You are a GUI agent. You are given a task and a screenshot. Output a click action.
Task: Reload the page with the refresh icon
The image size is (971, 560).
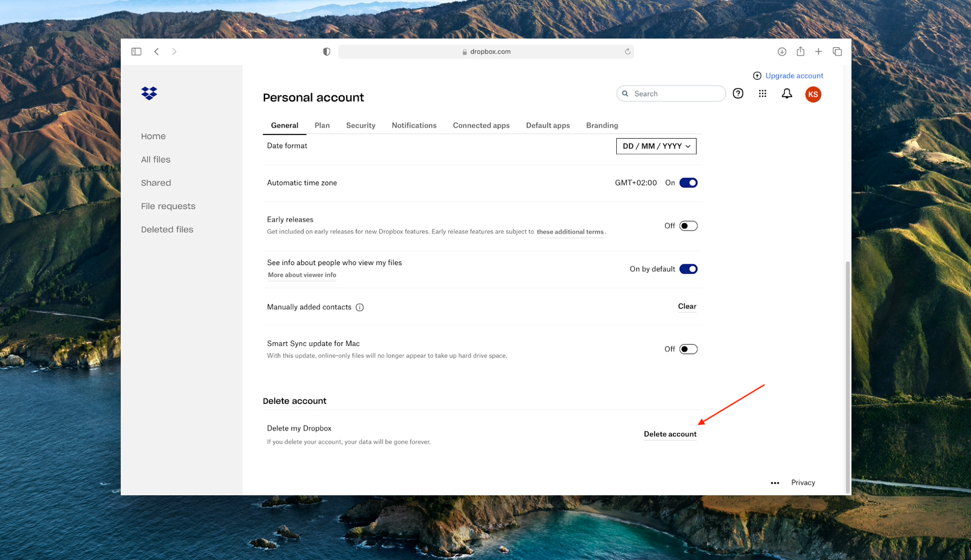[627, 52]
